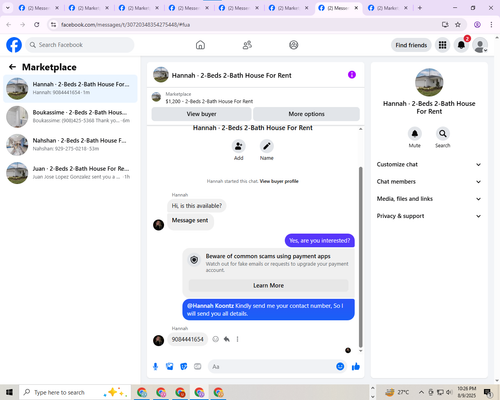
Task: Click the Learn More button
Action: [x=268, y=285]
